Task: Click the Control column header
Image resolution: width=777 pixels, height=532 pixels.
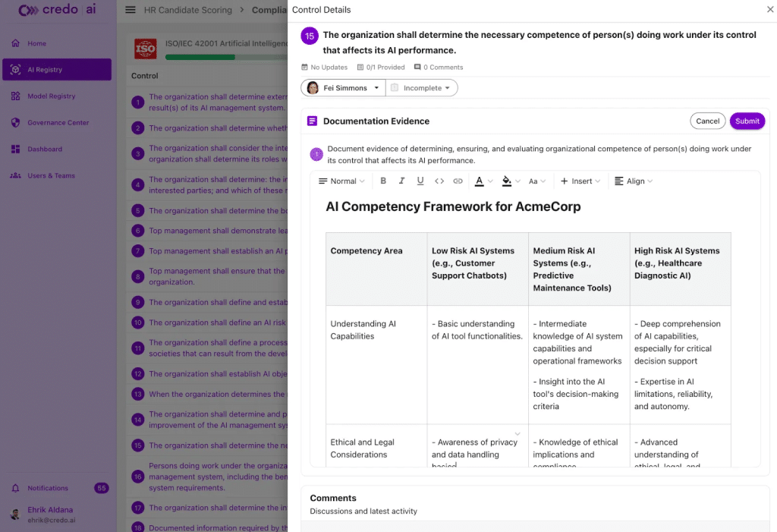Action: coord(145,76)
